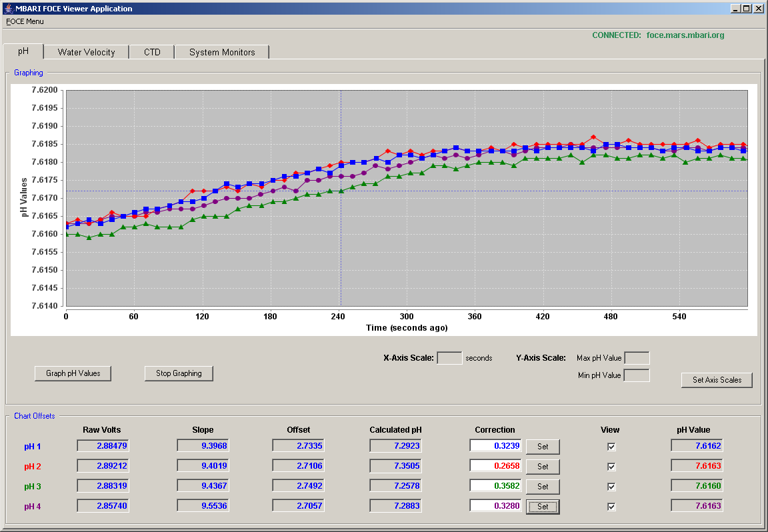This screenshot has width=768, height=532.
Task: Edit the pH 2 Correction field 0.2658
Action: [496, 466]
